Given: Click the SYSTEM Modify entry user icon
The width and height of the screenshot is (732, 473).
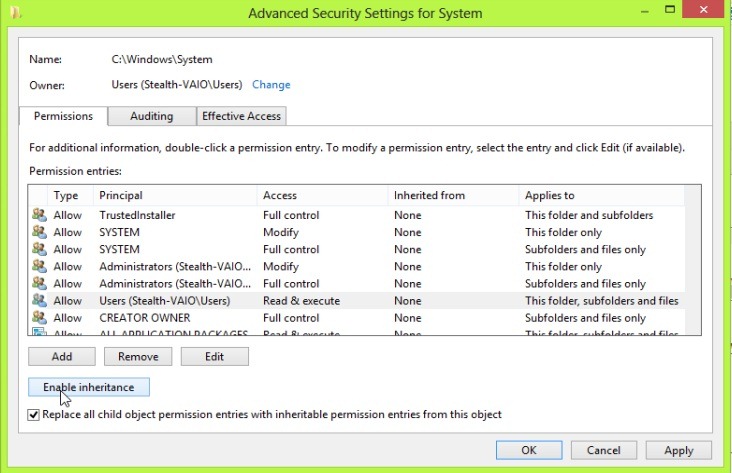Looking at the screenshot, I should click(39, 232).
